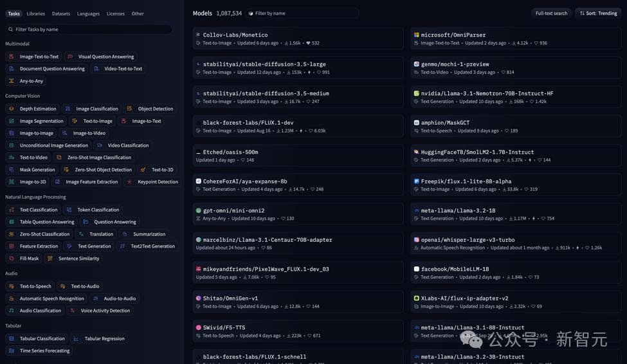The height and width of the screenshot is (364, 627).
Task: Switch to the Licenses tab
Action: (x=116, y=14)
